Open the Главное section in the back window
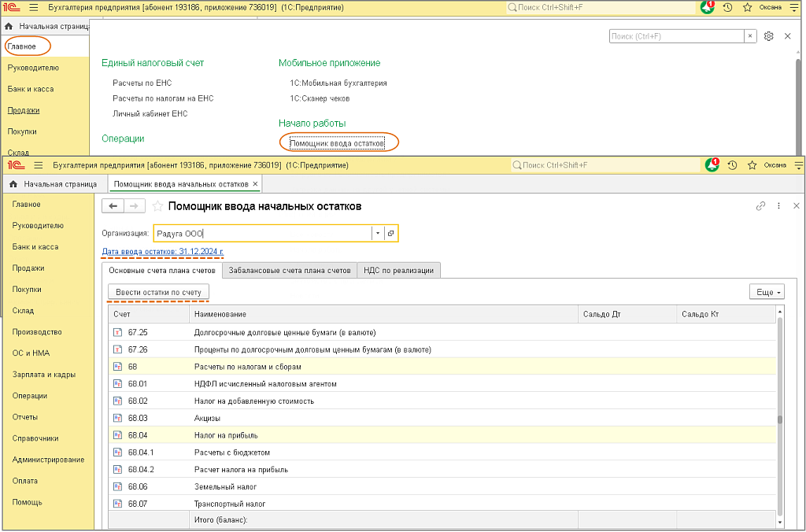This screenshot has width=806, height=532. tap(21, 46)
